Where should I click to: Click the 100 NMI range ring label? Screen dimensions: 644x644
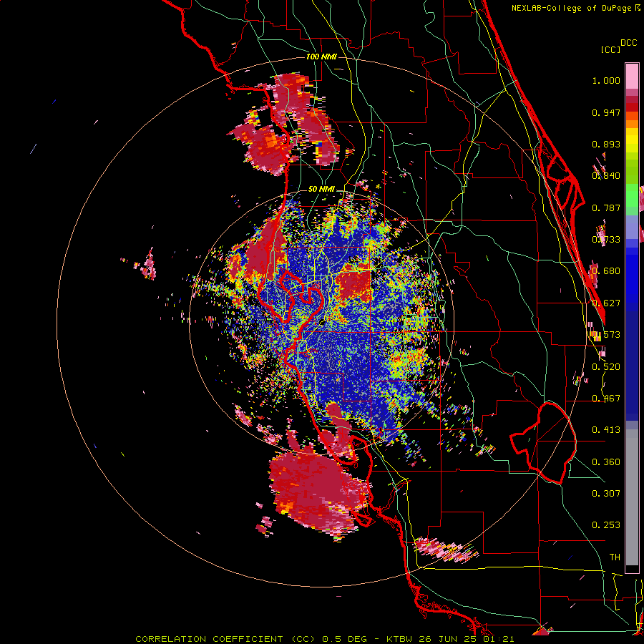(x=321, y=57)
